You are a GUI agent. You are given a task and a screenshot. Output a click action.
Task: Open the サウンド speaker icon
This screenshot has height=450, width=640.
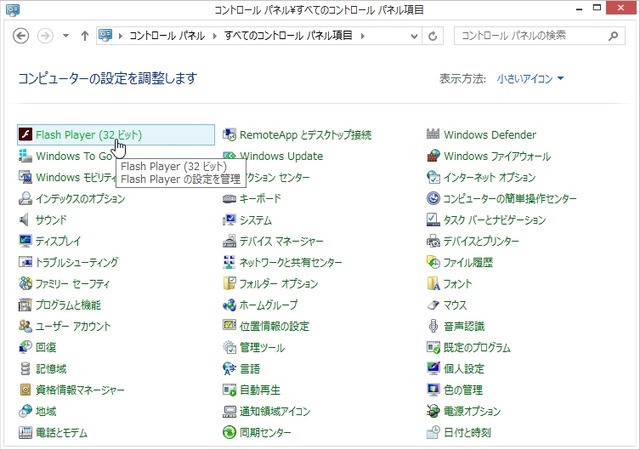(25, 220)
